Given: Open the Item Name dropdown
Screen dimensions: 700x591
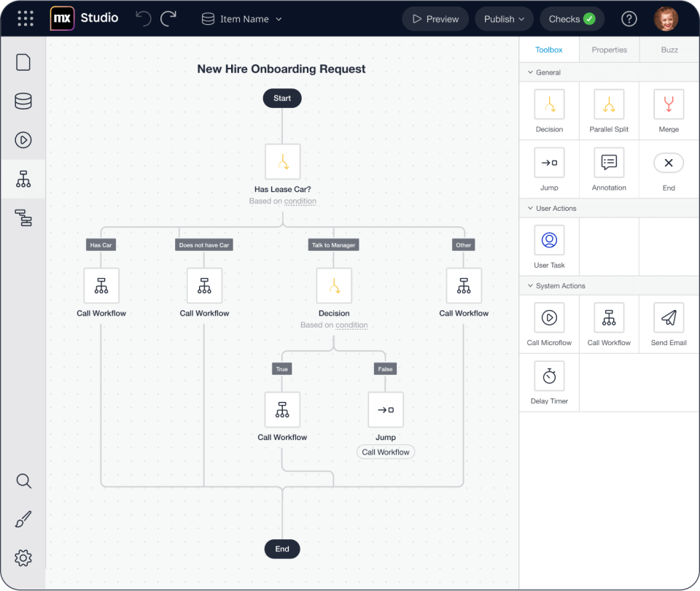Looking at the screenshot, I should tap(243, 19).
